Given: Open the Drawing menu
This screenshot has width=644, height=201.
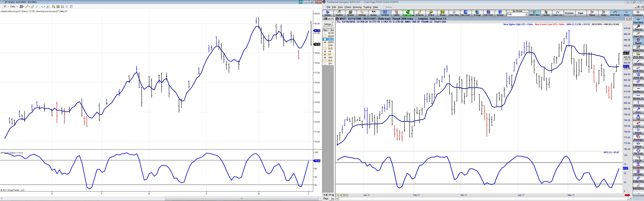Looking at the screenshot, I should [x=357, y=7].
